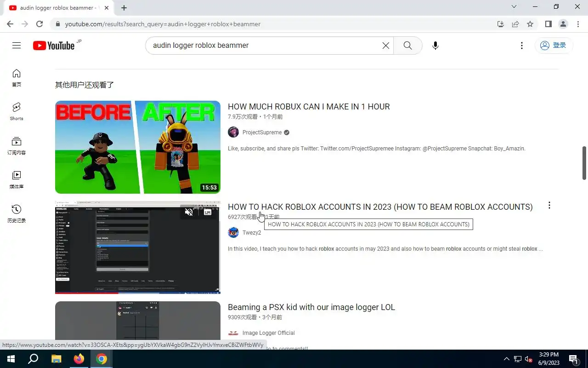Click the page's vertical scrollbar thumb

coord(584,163)
